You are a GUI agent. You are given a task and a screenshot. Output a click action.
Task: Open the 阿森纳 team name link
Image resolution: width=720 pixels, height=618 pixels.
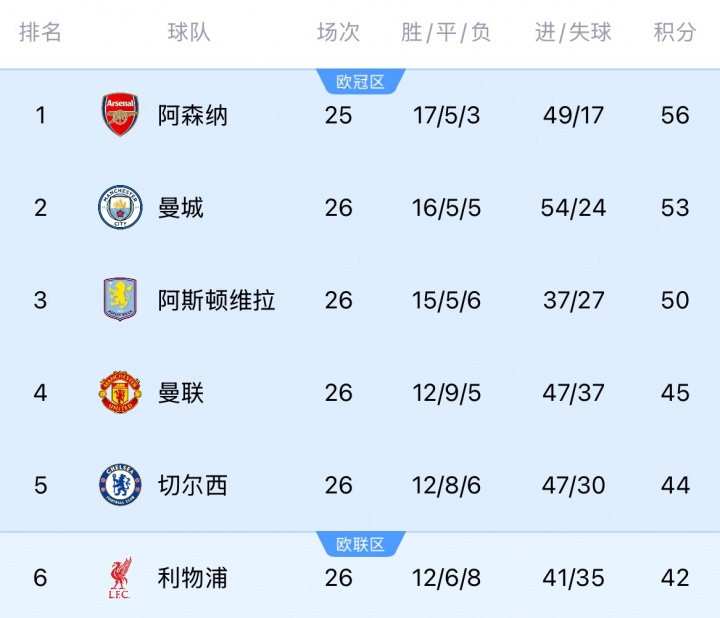pos(193,115)
